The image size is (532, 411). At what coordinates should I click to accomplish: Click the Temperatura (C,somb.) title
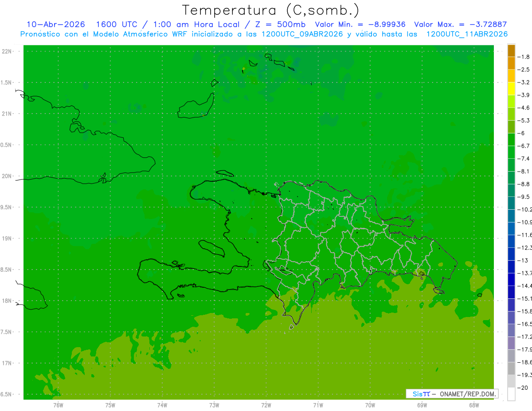tap(270, 10)
